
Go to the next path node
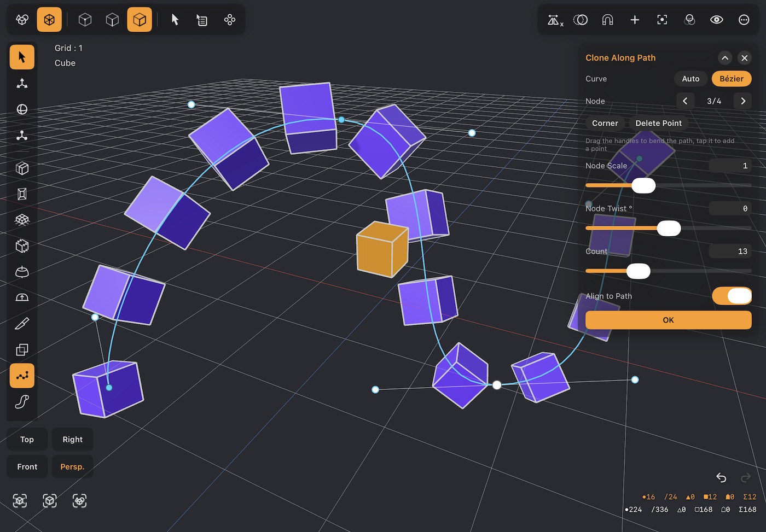(743, 101)
